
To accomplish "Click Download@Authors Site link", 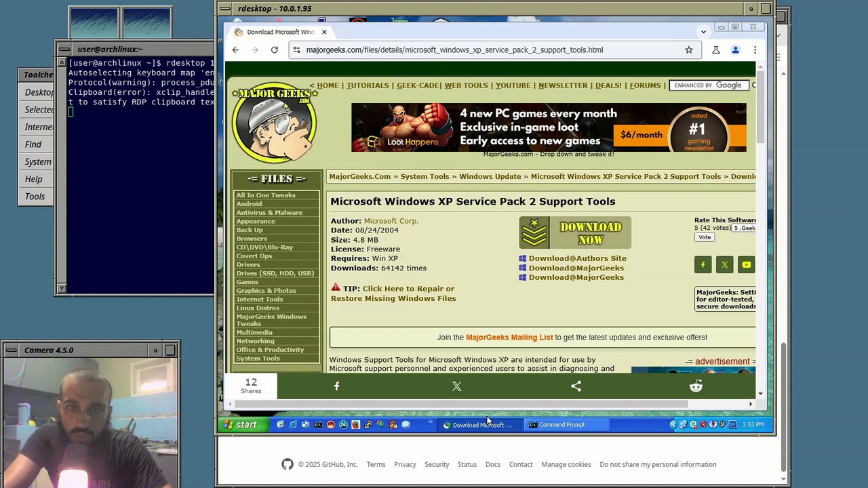I will click(x=578, y=258).
